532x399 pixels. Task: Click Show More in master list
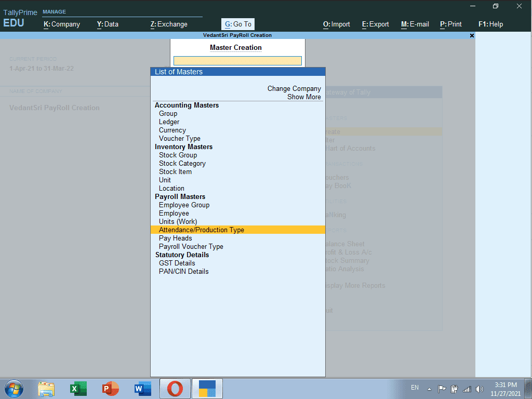[x=304, y=97]
